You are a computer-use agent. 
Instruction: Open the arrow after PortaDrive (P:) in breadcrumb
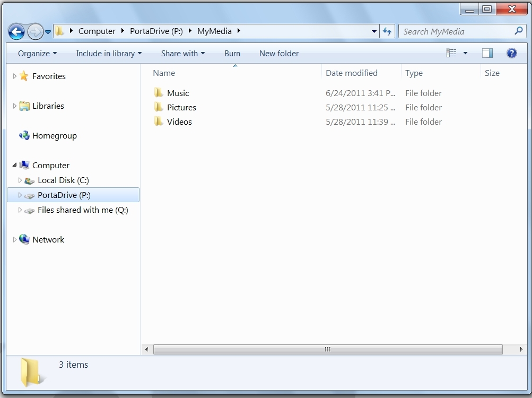click(x=190, y=31)
